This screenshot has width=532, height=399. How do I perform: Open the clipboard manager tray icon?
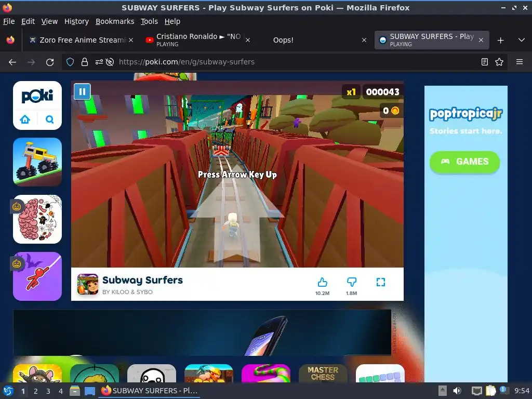coord(490,391)
